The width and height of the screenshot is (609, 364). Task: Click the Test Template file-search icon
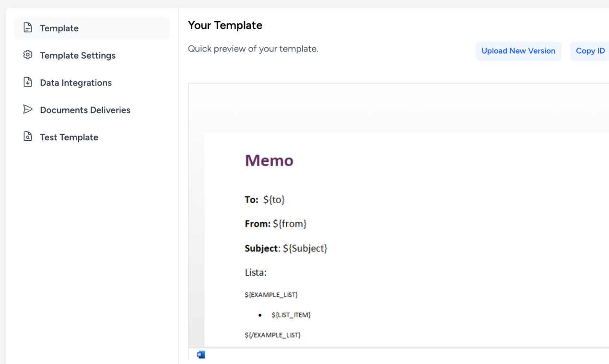tap(28, 137)
